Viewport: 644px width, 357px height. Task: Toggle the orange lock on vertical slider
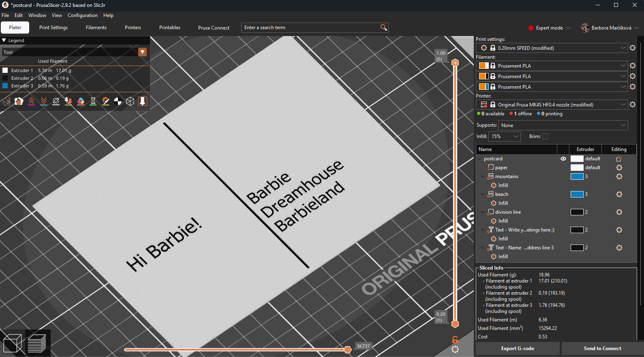[x=455, y=340]
